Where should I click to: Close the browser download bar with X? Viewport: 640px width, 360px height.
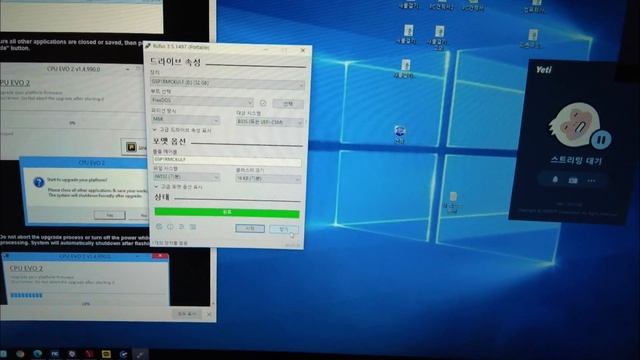coord(209,314)
